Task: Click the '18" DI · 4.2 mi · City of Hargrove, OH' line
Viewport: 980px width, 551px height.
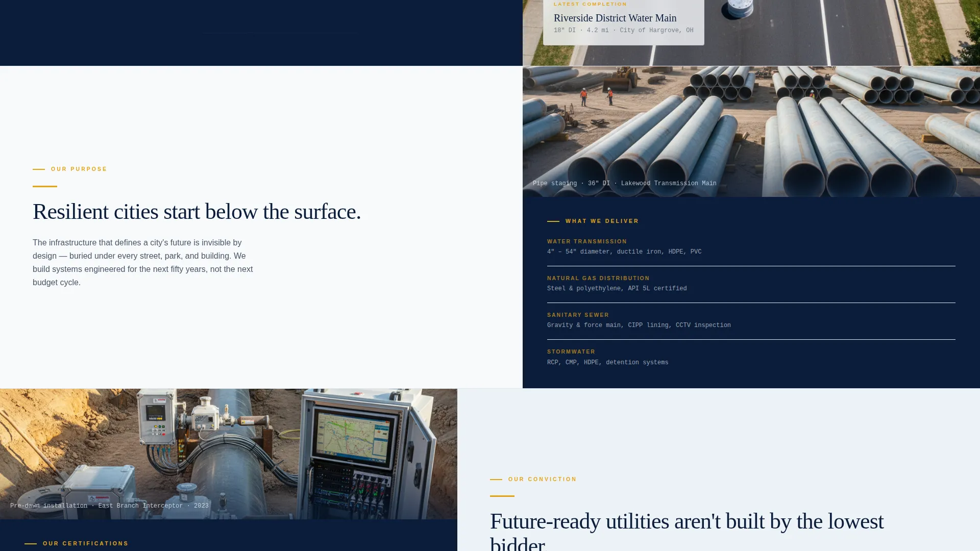Action: click(x=623, y=31)
